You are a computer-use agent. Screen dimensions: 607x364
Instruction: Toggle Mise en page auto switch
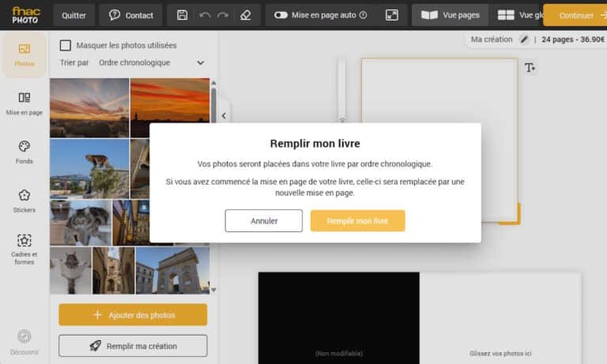(281, 15)
